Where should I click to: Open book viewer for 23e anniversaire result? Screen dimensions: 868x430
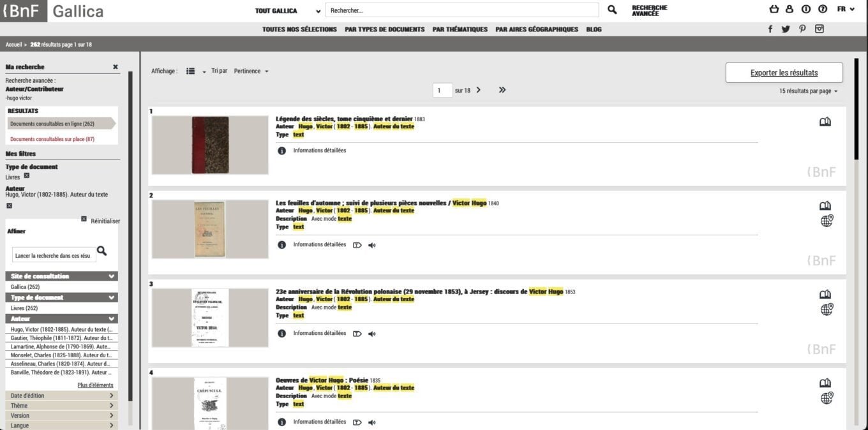(825, 295)
